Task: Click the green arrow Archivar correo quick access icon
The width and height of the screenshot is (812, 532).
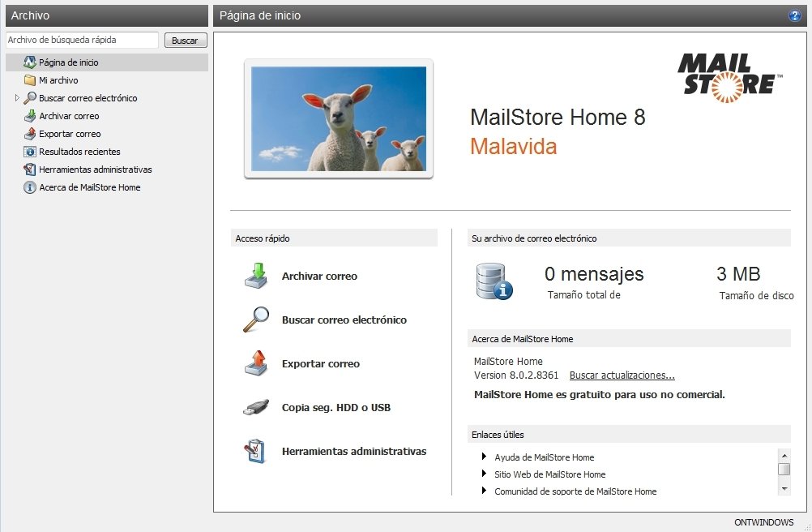Action: (x=256, y=276)
